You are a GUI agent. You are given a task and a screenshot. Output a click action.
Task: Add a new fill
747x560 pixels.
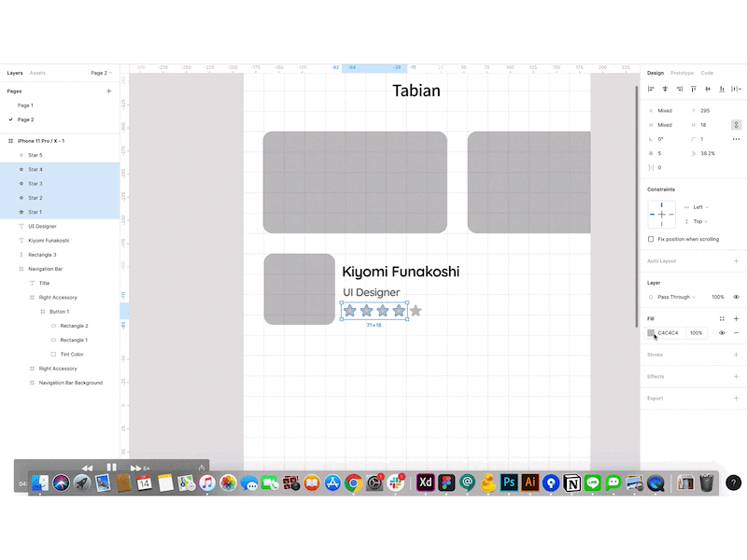point(736,318)
